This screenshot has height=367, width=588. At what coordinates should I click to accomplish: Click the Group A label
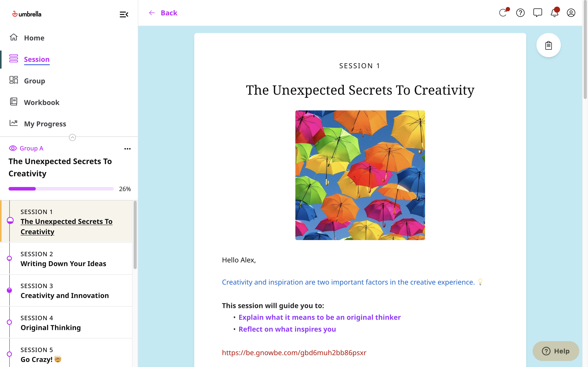31,148
